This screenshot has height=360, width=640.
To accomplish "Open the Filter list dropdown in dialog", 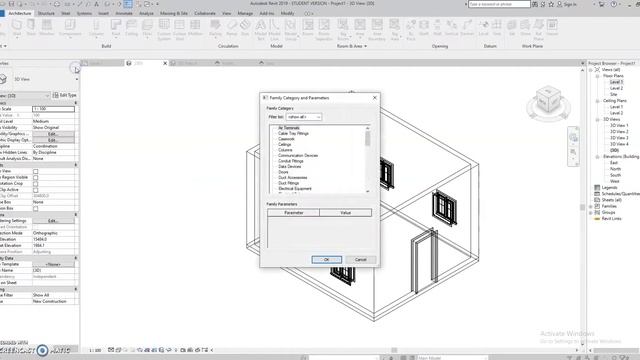I will [304, 117].
